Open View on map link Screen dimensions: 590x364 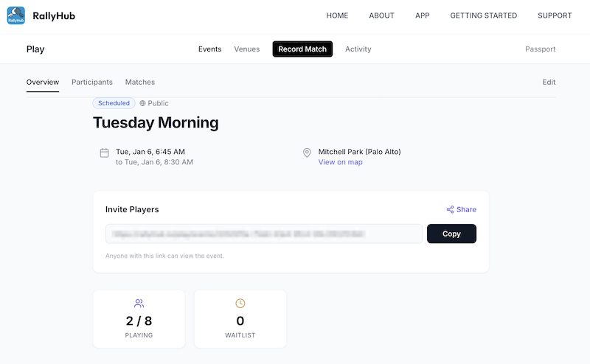[x=341, y=162]
